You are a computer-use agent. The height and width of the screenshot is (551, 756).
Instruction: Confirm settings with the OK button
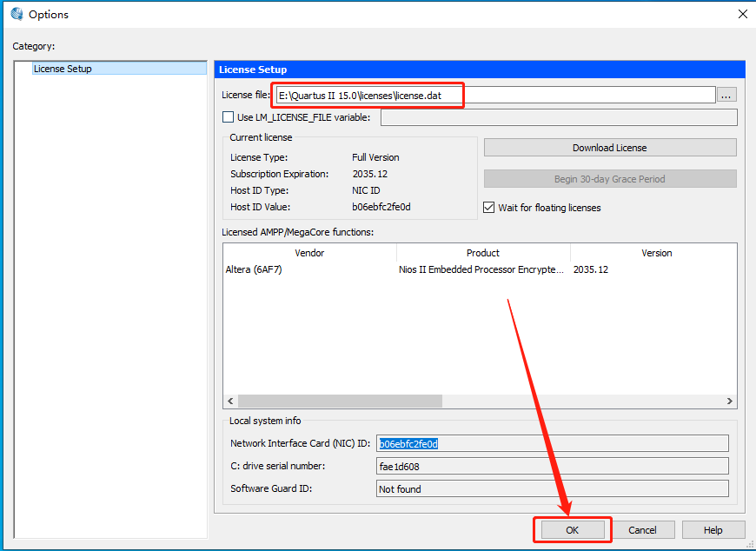(x=573, y=530)
